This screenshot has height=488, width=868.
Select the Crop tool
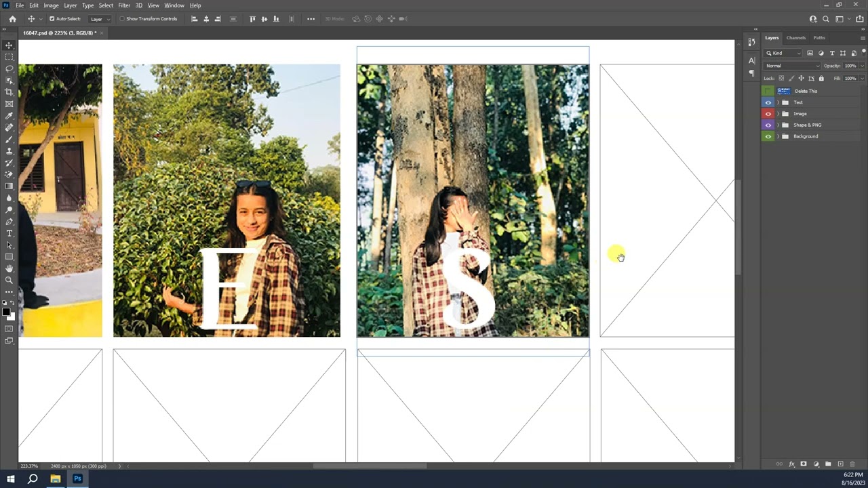[x=9, y=92]
